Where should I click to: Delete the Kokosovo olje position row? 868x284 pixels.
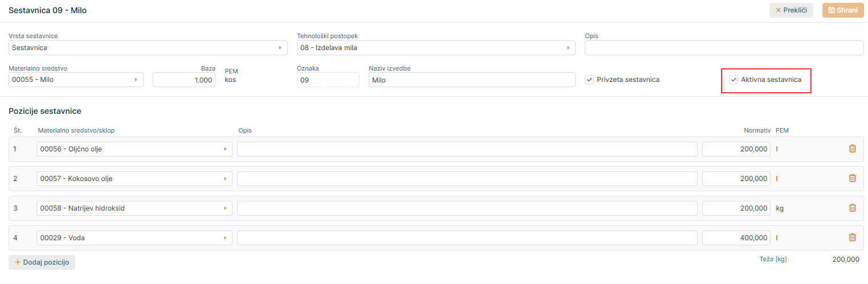coord(852,178)
